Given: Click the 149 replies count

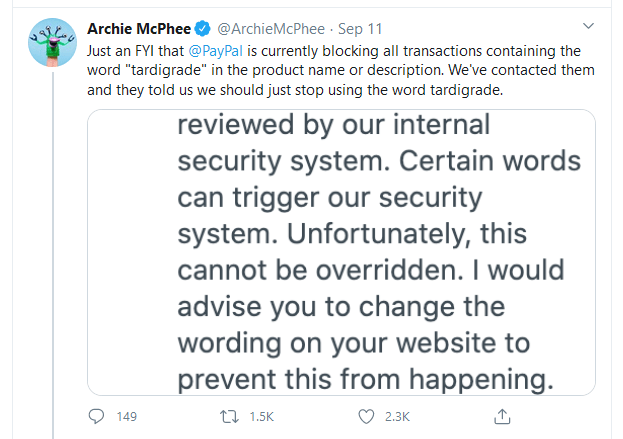Looking at the screenshot, I should [126, 416].
